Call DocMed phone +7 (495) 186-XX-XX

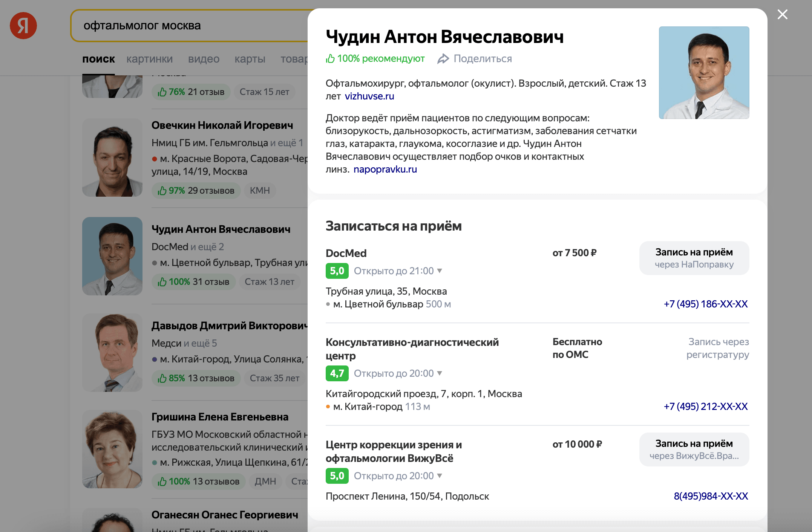click(706, 304)
